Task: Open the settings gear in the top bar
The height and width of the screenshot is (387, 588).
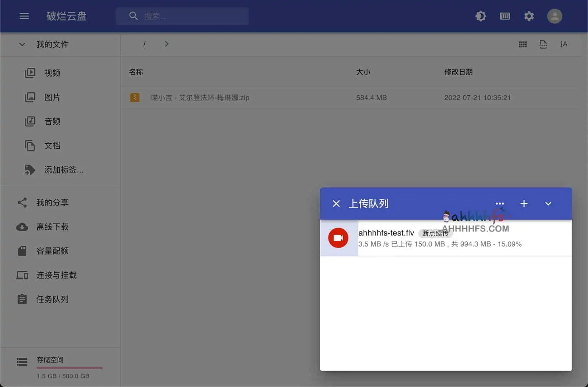Action: tap(529, 16)
